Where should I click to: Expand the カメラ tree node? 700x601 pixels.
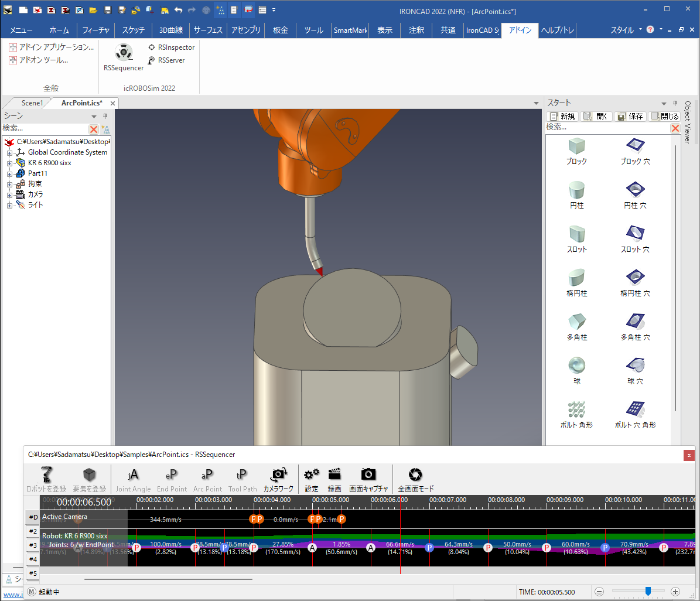10,194
